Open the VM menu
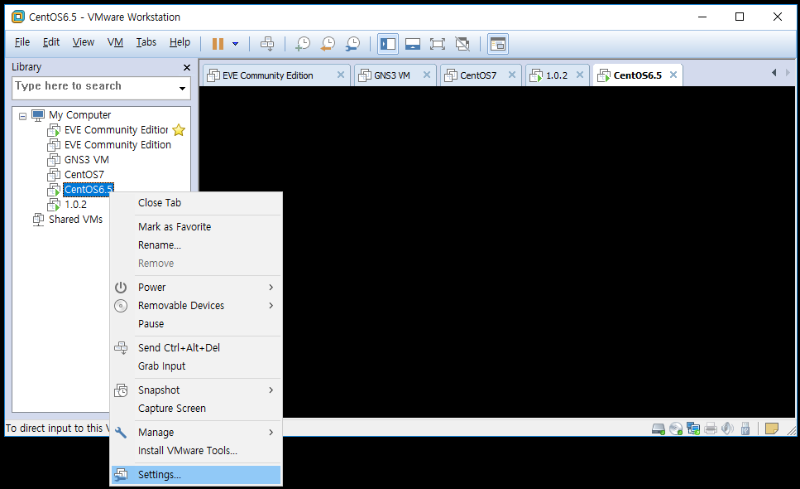This screenshot has height=489, width=800. 115,42
